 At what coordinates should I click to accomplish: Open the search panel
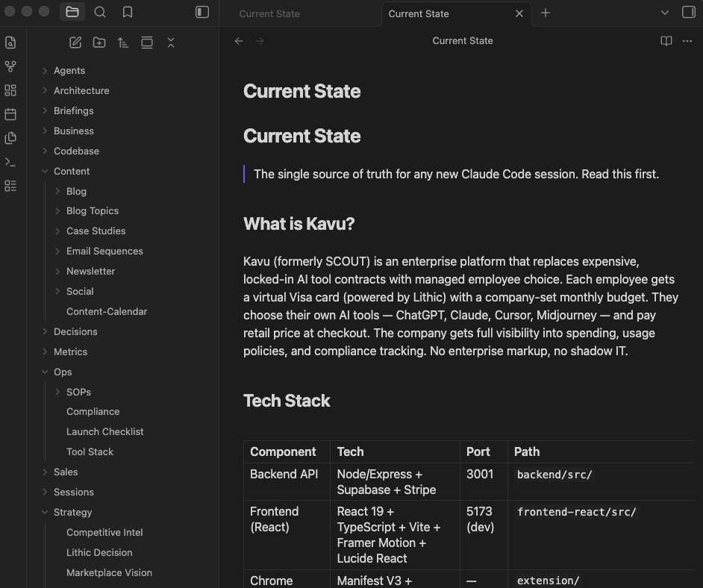click(x=100, y=12)
